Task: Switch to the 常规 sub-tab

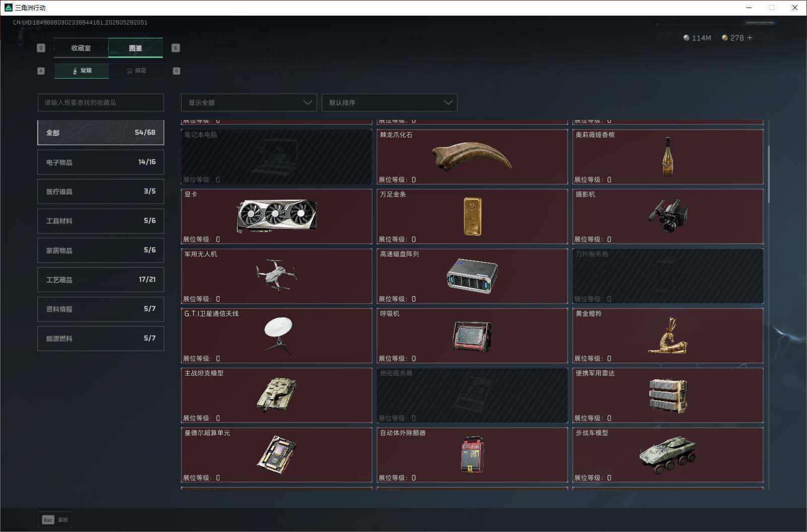Action: [x=82, y=71]
